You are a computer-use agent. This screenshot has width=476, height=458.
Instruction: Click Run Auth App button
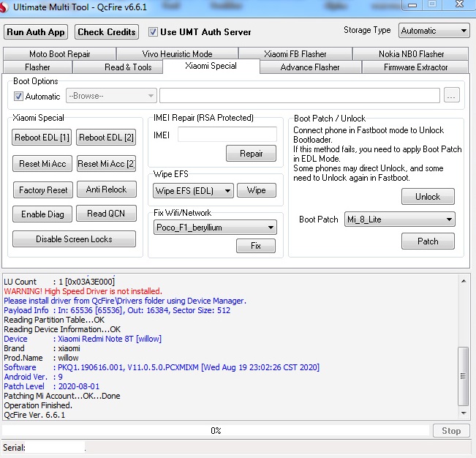coord(36,32)
